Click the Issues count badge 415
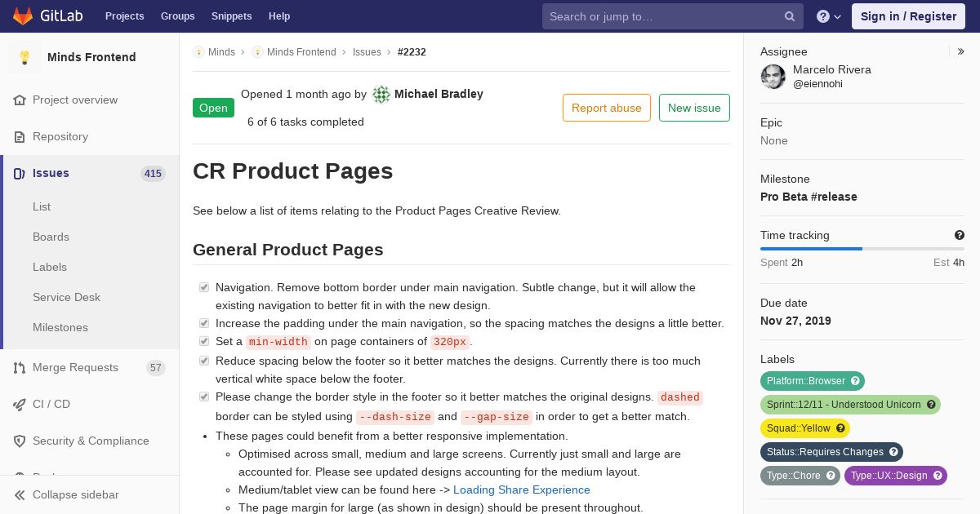The height and width of the screenshot is (514, 980). pyautogui.click(x=153, y=174)
